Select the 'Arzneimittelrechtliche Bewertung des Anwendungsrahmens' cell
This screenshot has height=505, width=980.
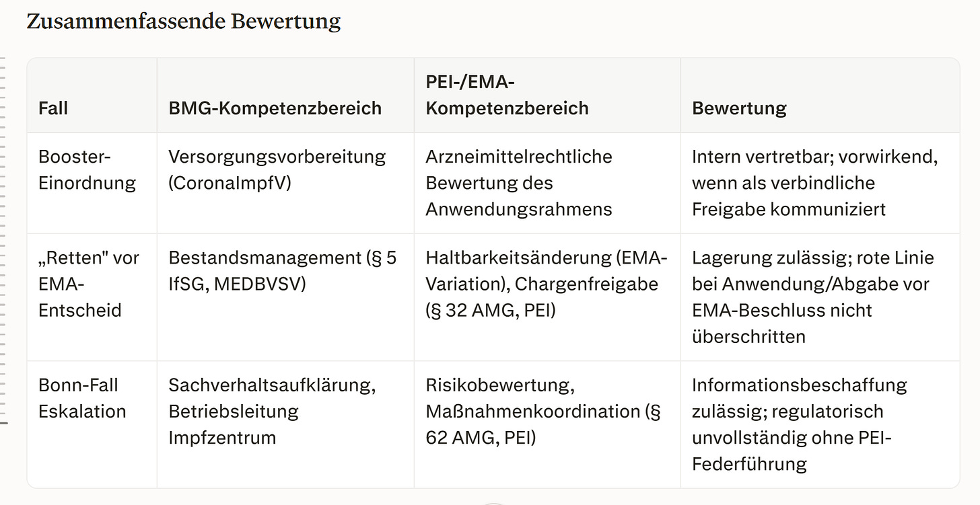click(519, 183)
